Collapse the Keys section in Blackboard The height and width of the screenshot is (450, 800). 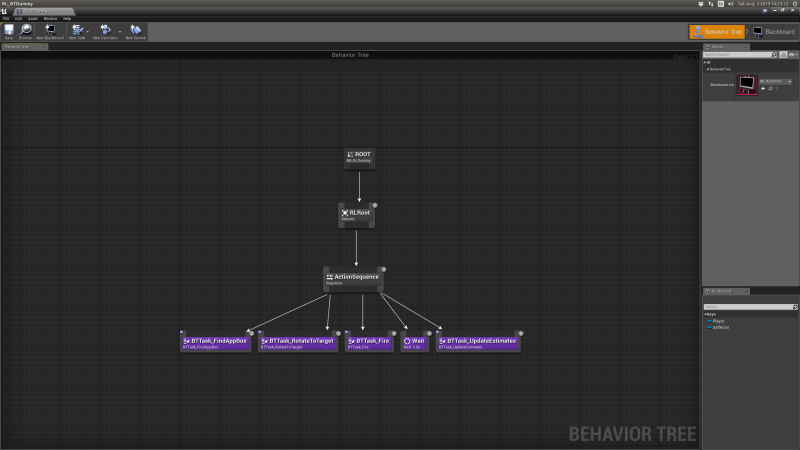pyautogui.click(x=706, y=313)
